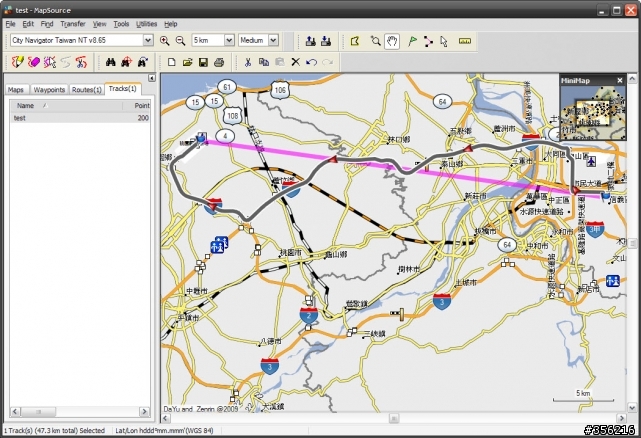Select the Map tool icon

tap(355, 41)
